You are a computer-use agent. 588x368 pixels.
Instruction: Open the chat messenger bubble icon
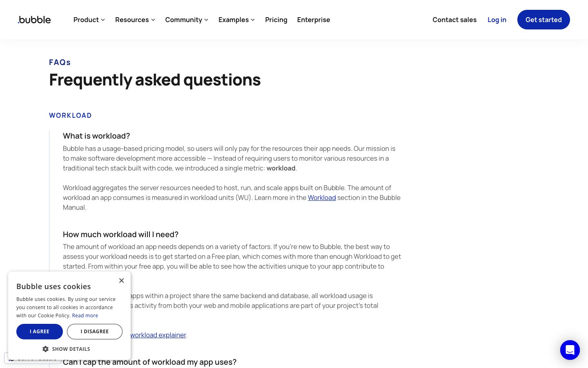click(x=570, y=350)
